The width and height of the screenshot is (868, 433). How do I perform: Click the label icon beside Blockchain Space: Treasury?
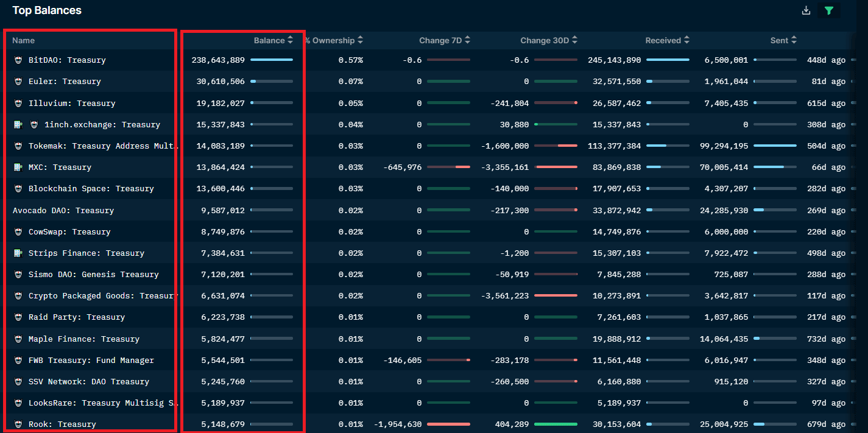[x=18, y=189]
